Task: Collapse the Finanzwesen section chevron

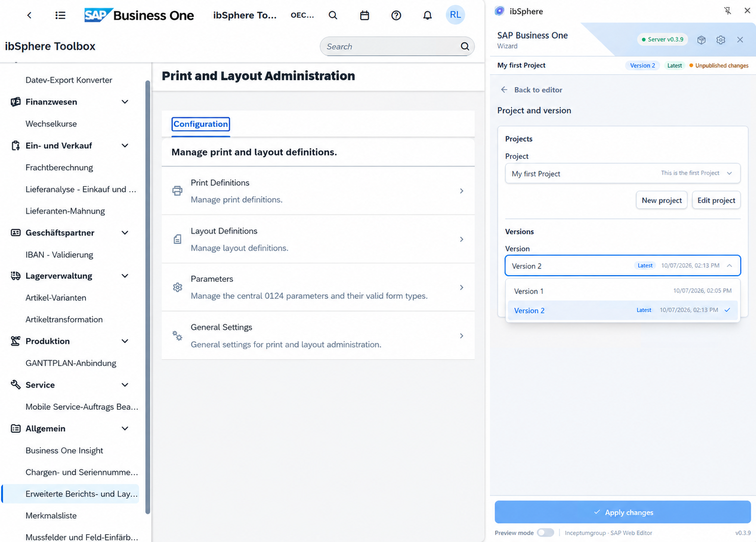Action: point(125,102)
